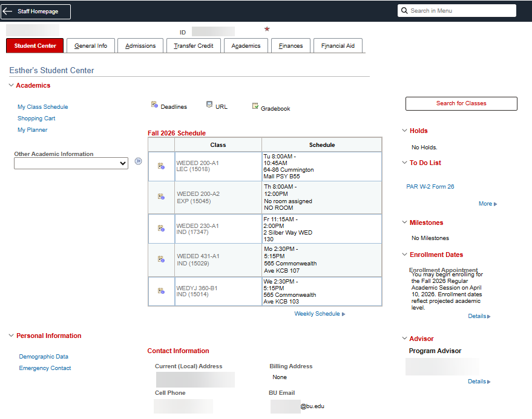
Task: Click the No Holds. text
Action: (x=424, y=147)
